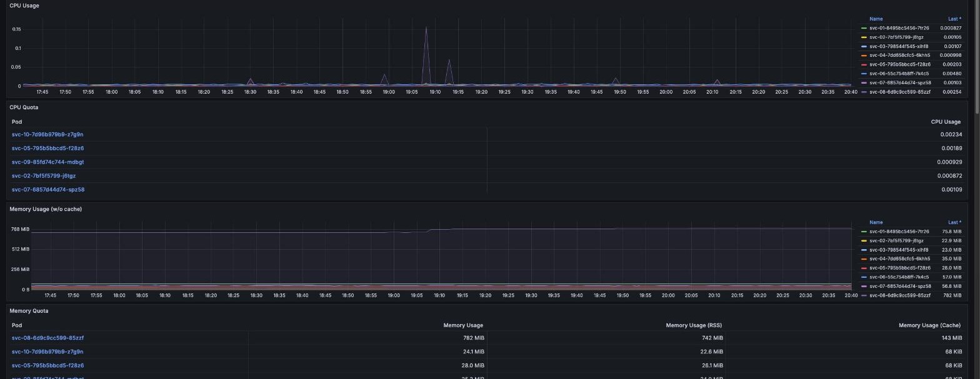This screenshot has height=379, width=980.
Task: Toggle svc-03-798544f545-xlhf8 series name in Memory Usage legend
Action: click(x=899, y=250)
